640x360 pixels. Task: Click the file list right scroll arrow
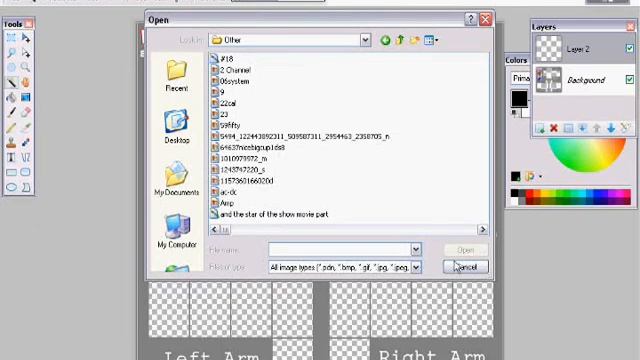[x=482, y=229]
